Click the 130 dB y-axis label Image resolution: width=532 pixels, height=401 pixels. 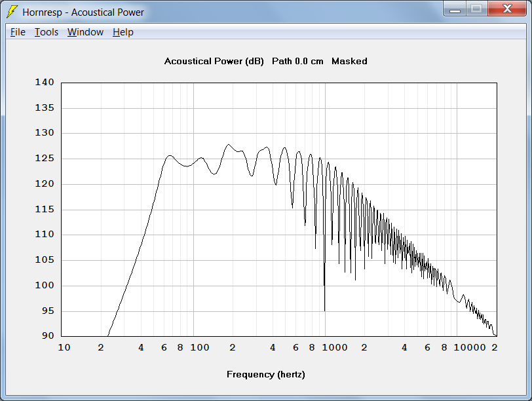tap(45, 132)
